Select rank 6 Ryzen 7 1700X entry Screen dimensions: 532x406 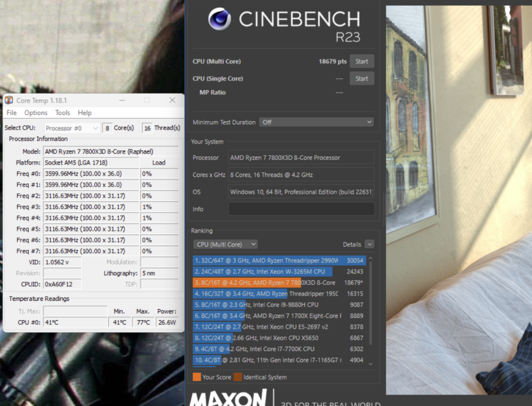280,316
